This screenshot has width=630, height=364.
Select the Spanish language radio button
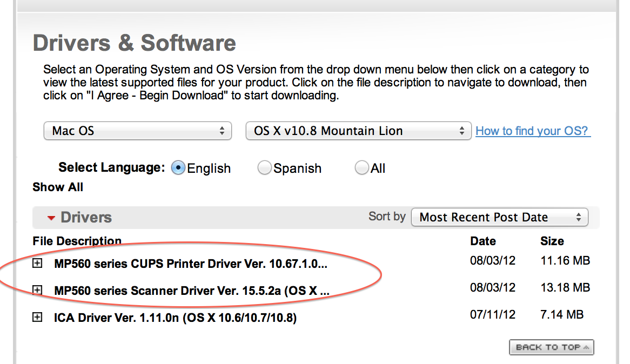tap(264, 168)
